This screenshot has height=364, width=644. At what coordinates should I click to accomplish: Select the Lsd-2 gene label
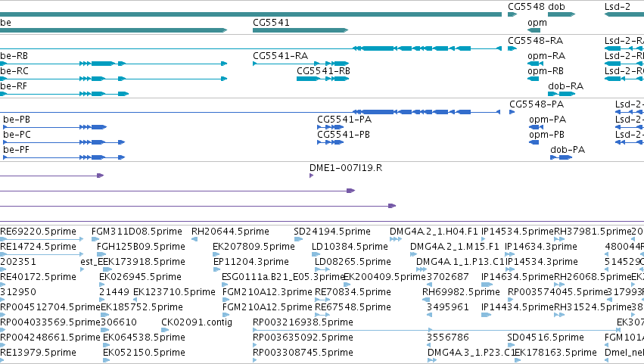pyautogui.click(x=618, y=7)
